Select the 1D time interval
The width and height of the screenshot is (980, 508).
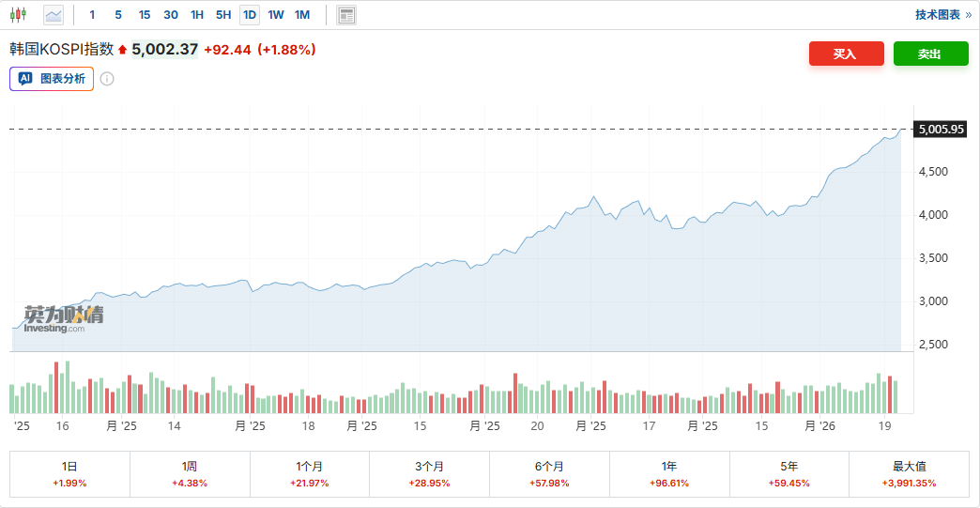coord(250,15)
